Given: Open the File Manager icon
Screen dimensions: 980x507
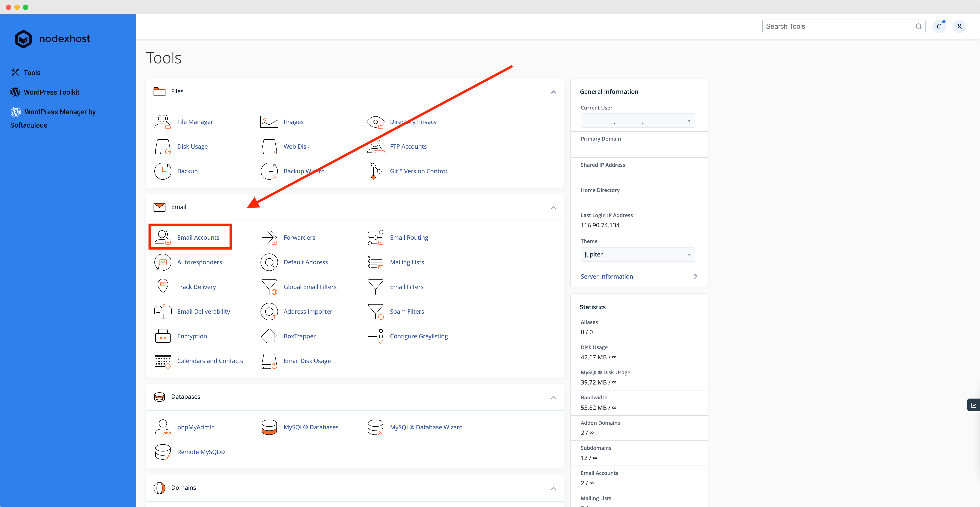Looking at the screenshot, I should [162, 122].
